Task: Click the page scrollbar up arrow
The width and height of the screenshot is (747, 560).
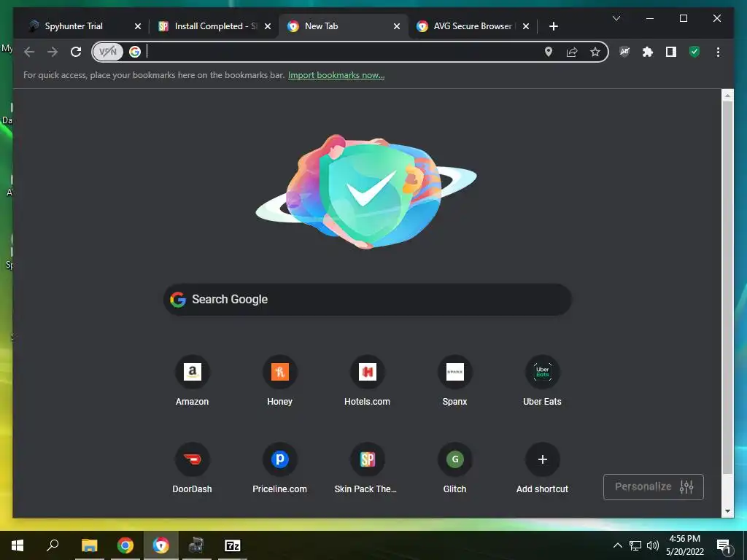Action: click(x=727, y=96)
